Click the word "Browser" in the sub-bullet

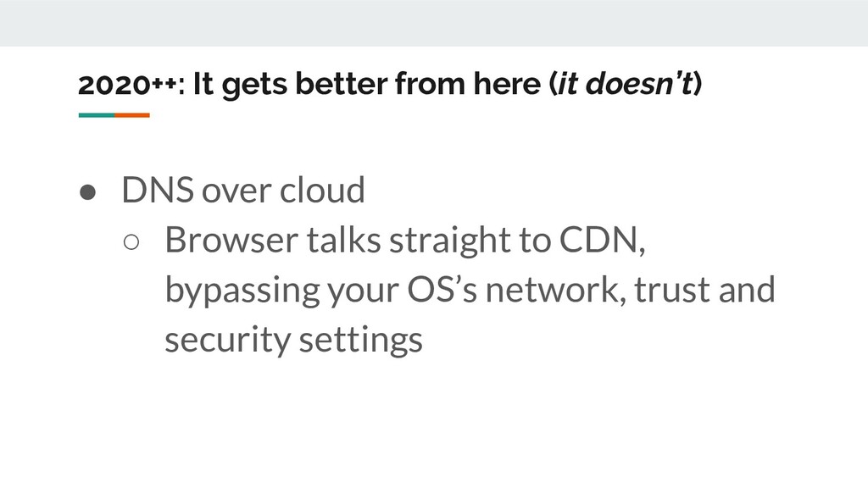pyautogui.click(x=231, y=240)
